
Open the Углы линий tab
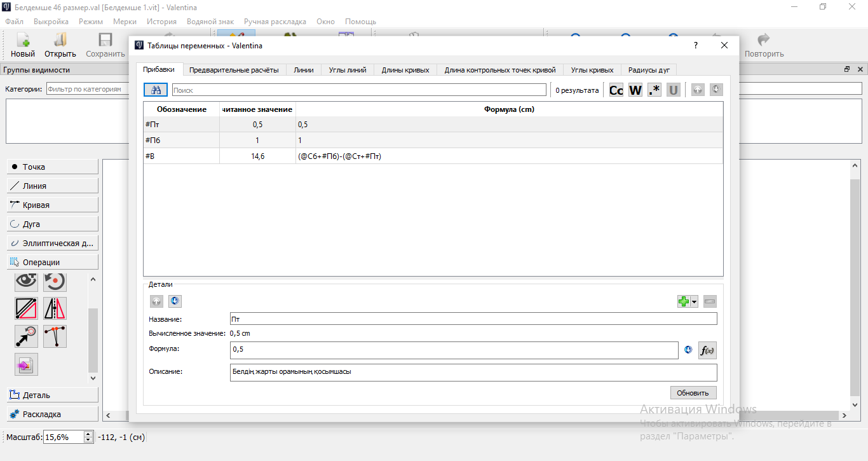(x=348, y=70)
